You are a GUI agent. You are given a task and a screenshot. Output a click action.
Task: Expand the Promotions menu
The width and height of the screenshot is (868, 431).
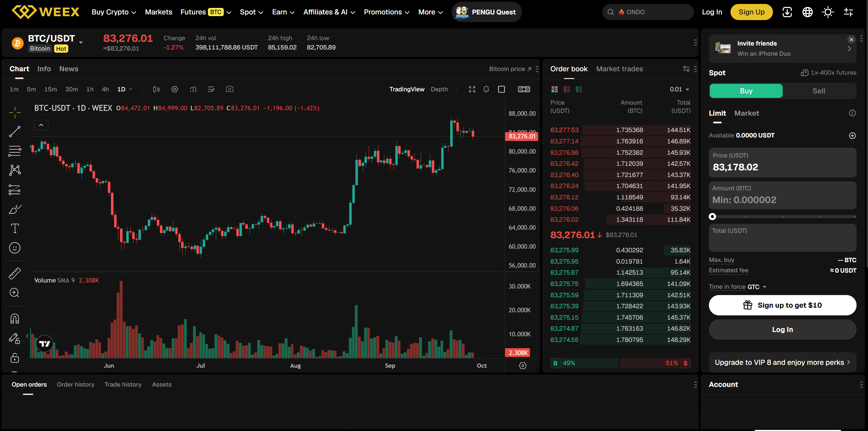coord(386,12)
